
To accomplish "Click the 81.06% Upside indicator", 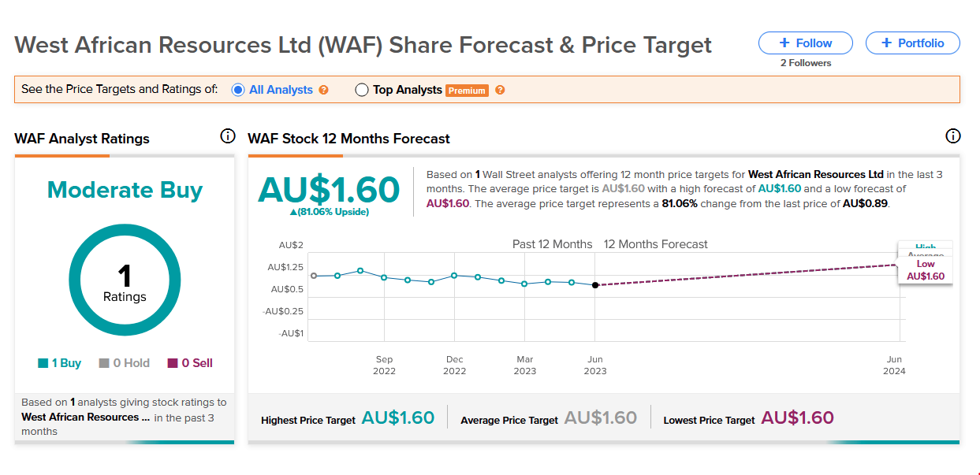I will pyautogui.click(x=330, y=212).
